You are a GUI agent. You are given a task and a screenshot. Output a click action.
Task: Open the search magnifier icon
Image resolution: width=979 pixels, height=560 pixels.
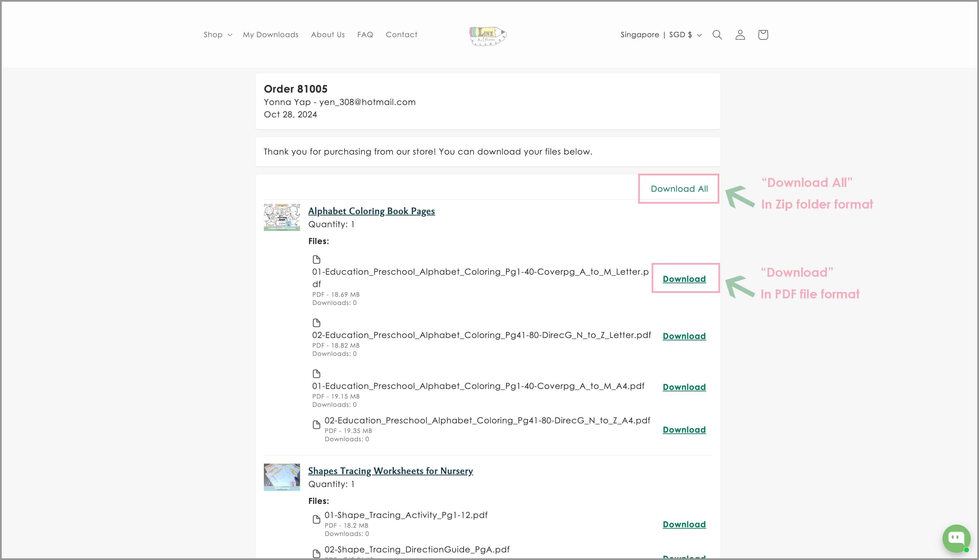(x=717, y=35)
